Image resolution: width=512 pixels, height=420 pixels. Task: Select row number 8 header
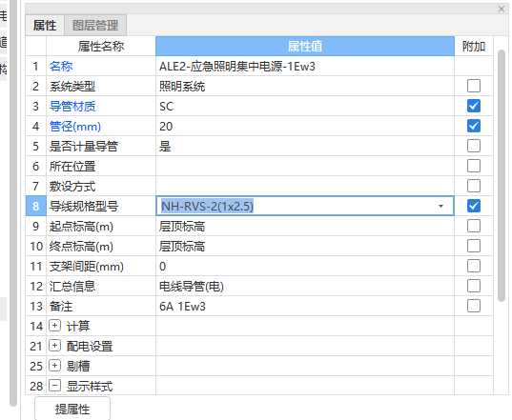[x=36, y=206]
